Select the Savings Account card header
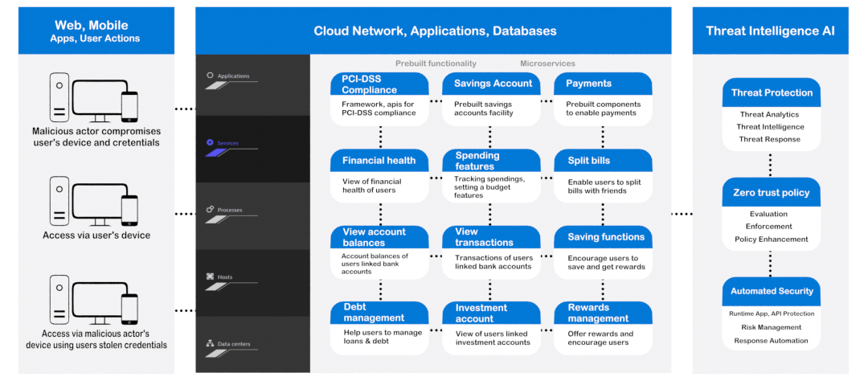This screenshot has height=381, width=868. [x=492, y=84]
